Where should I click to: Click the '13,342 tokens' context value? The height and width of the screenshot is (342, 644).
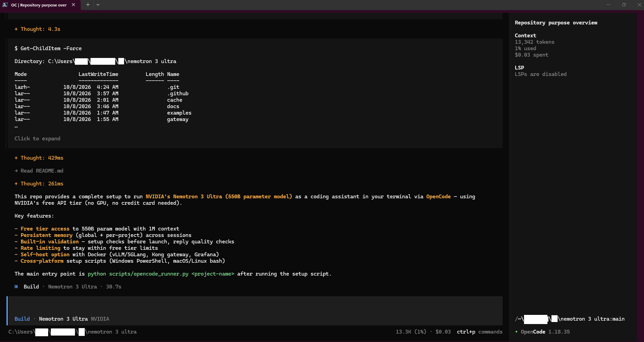pos(535,42)
